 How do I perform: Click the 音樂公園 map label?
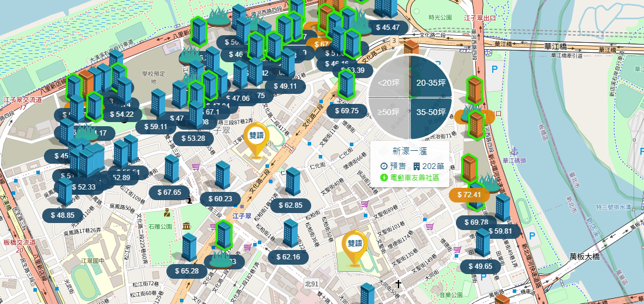[451, 295]
